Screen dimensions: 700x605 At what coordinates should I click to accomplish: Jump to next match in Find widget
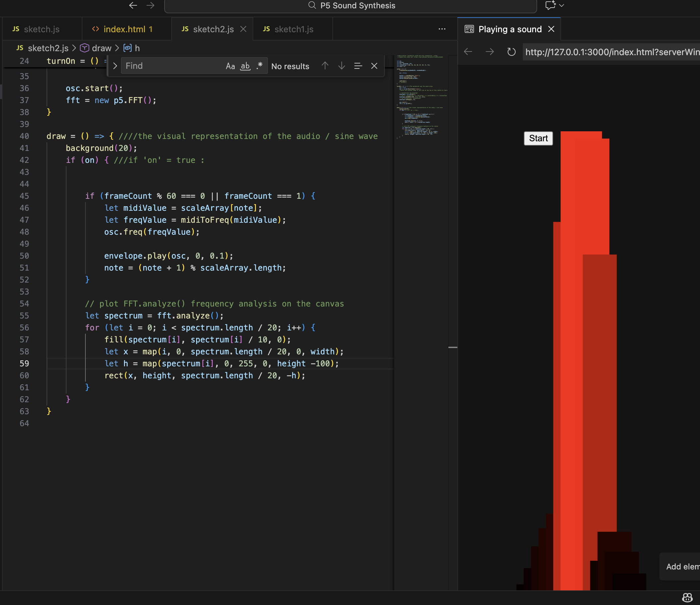tap(342, 66)
